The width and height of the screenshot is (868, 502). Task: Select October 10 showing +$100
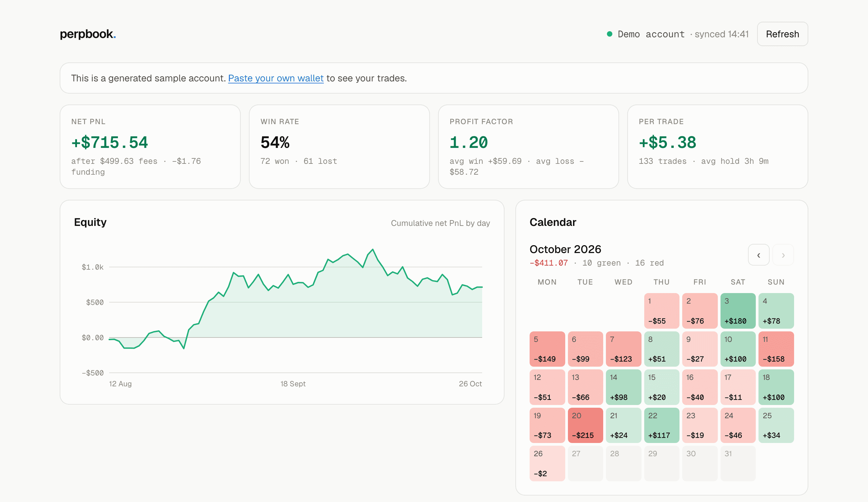pos(738,349)
